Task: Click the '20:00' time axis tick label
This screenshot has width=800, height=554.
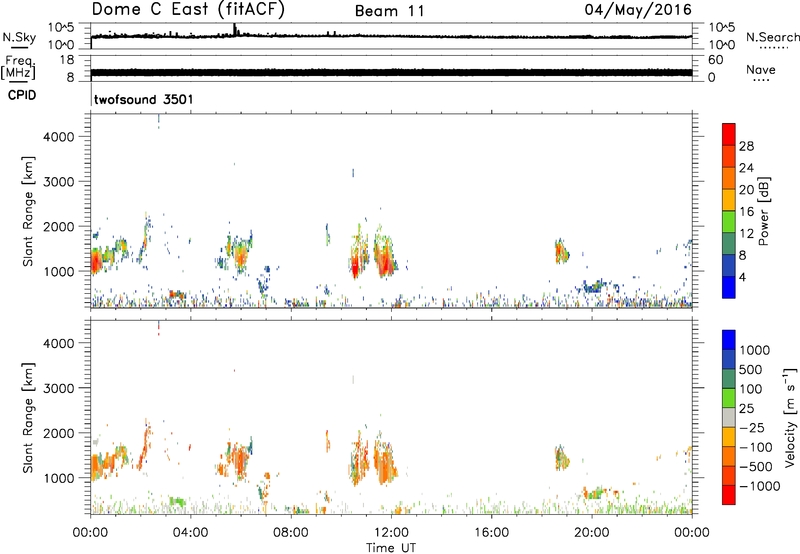Action: coord(591,533)
